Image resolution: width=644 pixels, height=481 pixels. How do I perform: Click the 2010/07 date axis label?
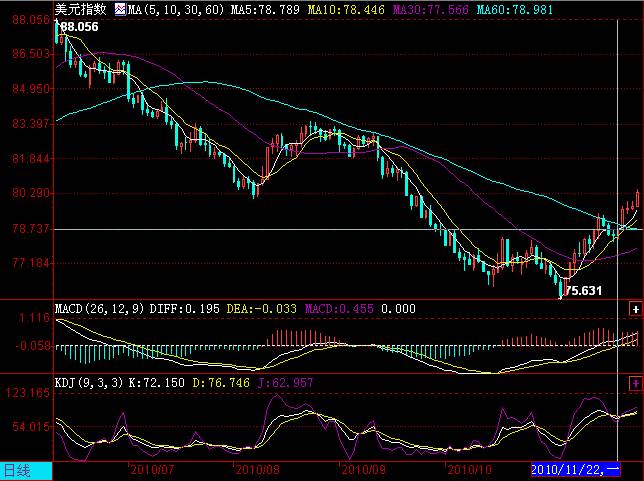point(152,469)
